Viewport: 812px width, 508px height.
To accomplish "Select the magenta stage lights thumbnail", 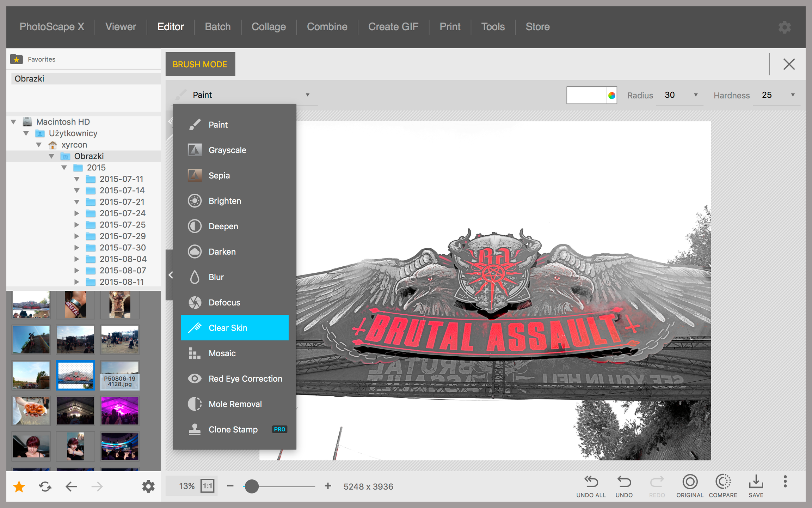I will (120, 411).
